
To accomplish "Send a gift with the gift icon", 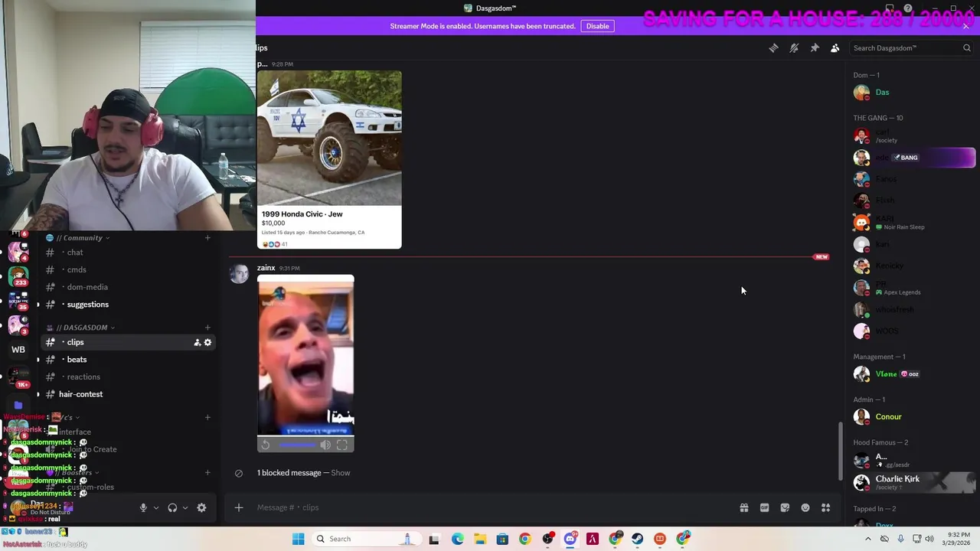I will point(743,507).
